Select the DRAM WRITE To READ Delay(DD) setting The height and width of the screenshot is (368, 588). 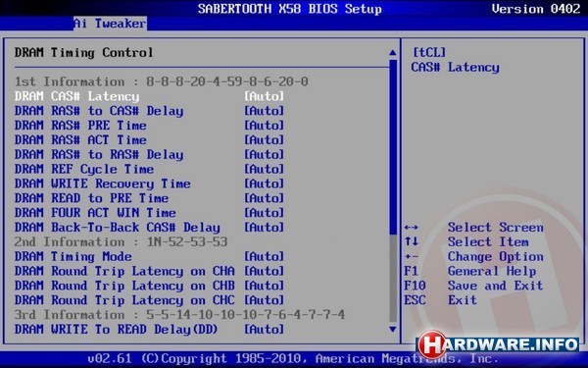(117, 329)
